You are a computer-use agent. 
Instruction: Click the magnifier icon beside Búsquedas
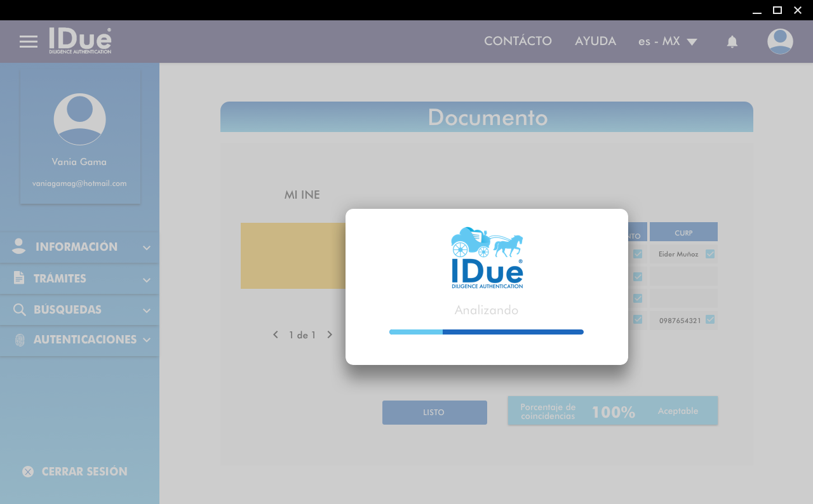point(20,310)
